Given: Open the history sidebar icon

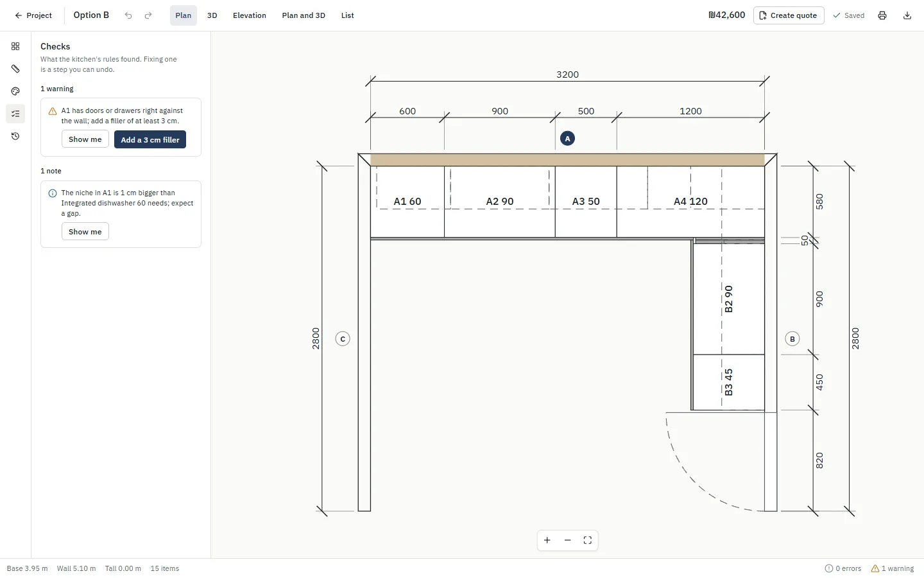Looking at the screenshot, I should point(15,136).
